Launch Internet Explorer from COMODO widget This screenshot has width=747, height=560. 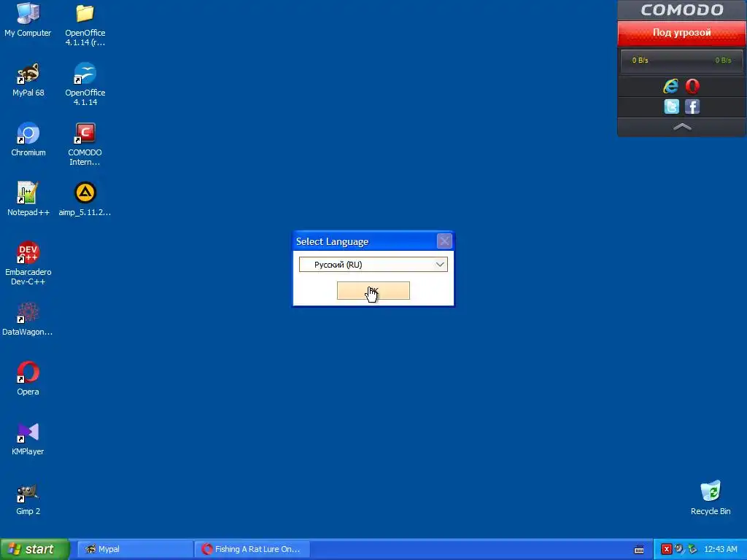671,86
